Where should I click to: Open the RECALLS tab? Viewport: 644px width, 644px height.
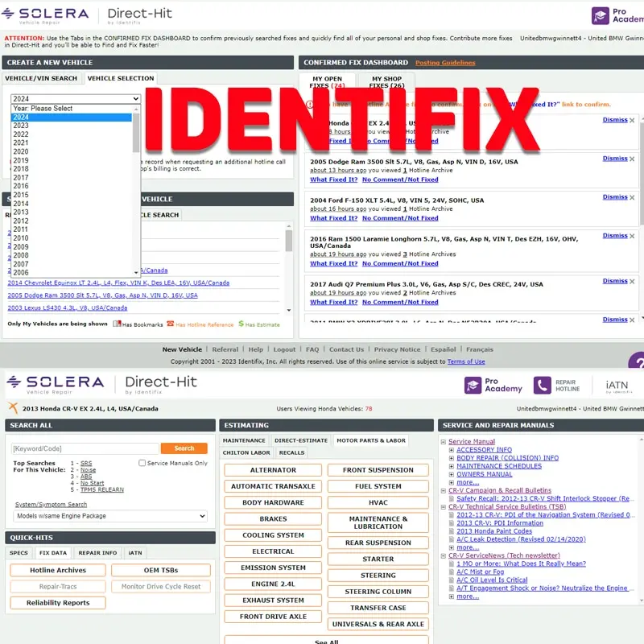291,452
